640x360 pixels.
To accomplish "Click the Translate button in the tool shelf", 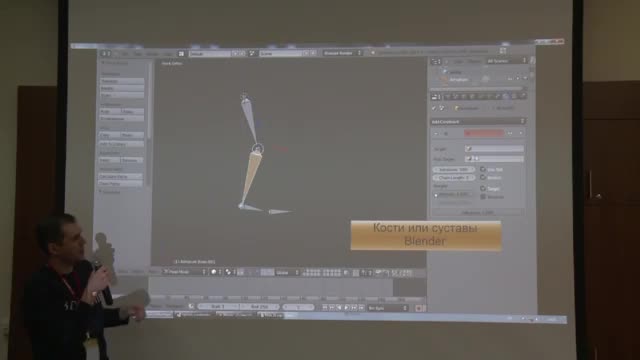I will [x=122, y=81].
